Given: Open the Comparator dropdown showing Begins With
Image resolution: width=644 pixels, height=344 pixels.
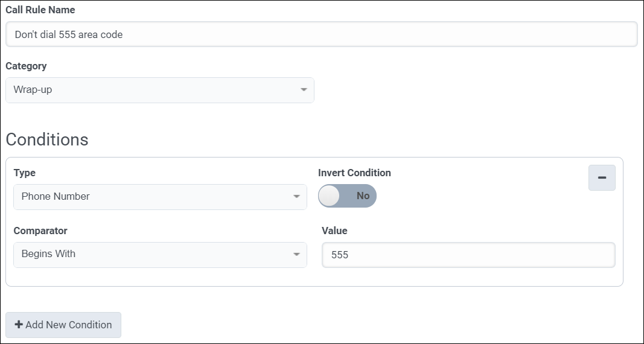Looking at the screenshot, I should tap(159, 255).
